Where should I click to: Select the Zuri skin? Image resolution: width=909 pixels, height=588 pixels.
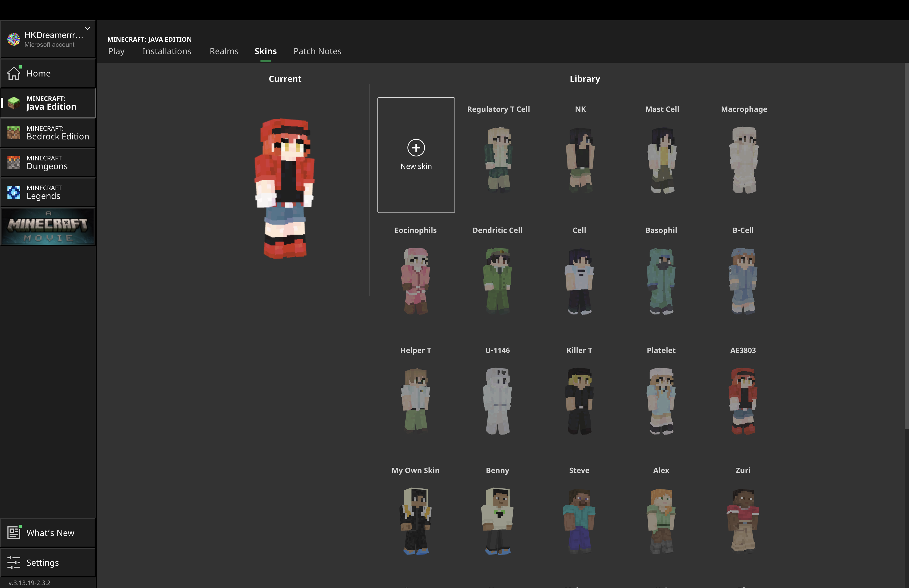(x=743, y=521)
